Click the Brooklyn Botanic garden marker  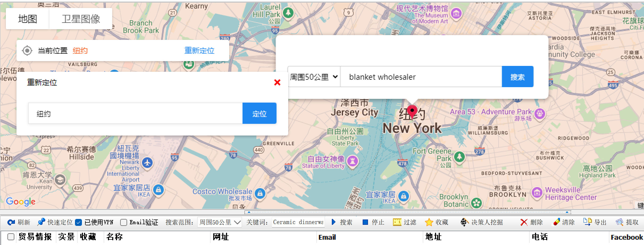476,203
